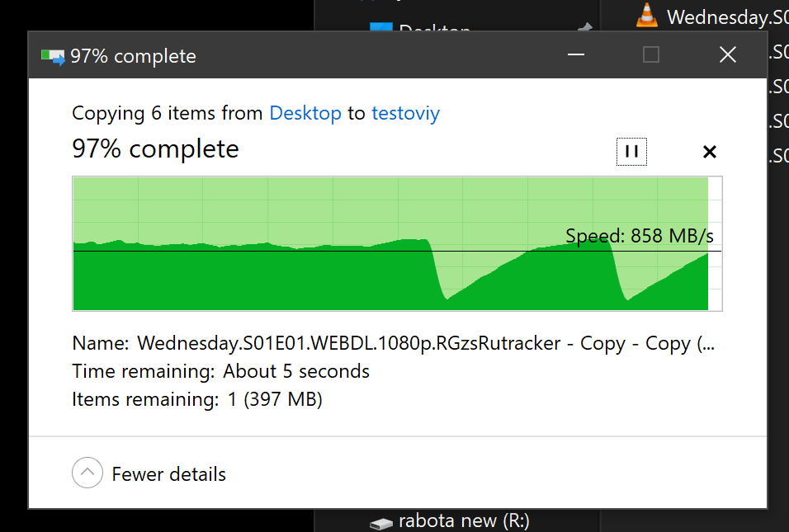
Task: Cancel the copy with the black X
Action: (710, 152)
